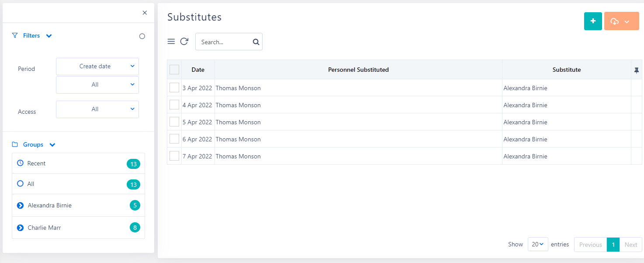This screenshot has width=644, height=263.
Task: Click into the Search text field
Action: click(223, 42)
